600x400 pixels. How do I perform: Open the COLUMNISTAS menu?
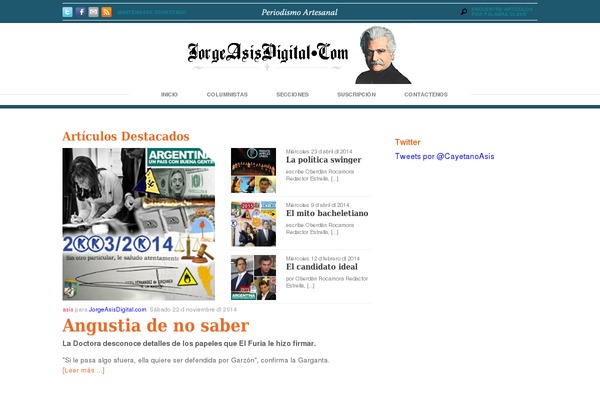tap(227, 95)
